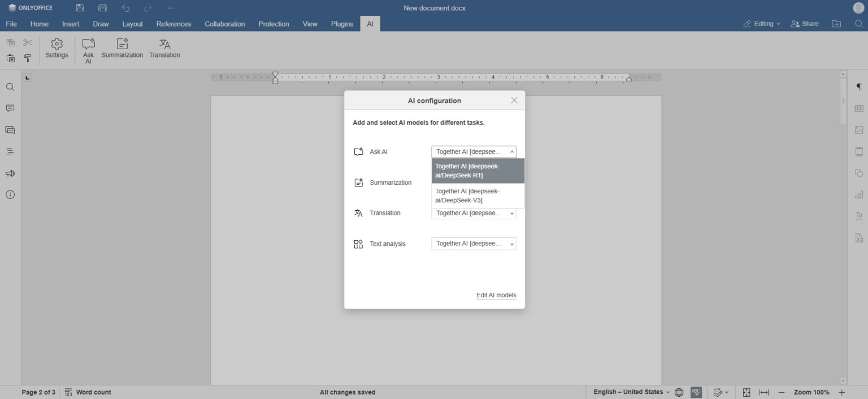Image resolution: width=868 pixels, height=399 pixels.
Task: Open the Editing mode dropdown
Action: point(762,24)
